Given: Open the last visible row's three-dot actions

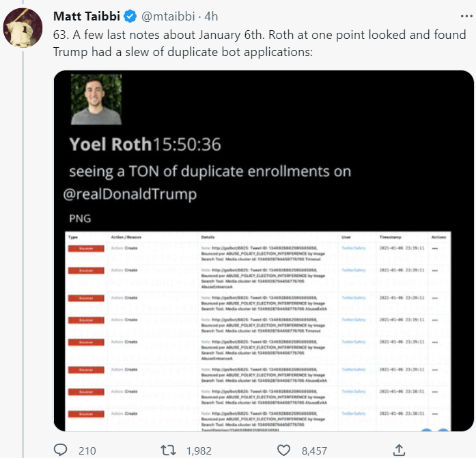Looking at the screenshot, I should coord(435,414).
